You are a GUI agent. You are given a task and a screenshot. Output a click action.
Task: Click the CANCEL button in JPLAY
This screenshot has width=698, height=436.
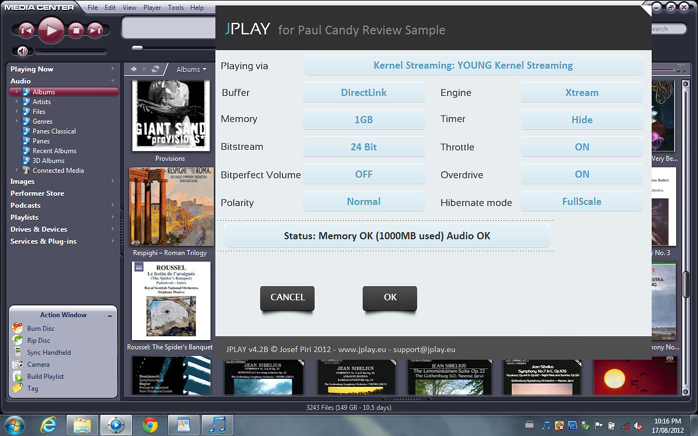(x=287, y=297)
